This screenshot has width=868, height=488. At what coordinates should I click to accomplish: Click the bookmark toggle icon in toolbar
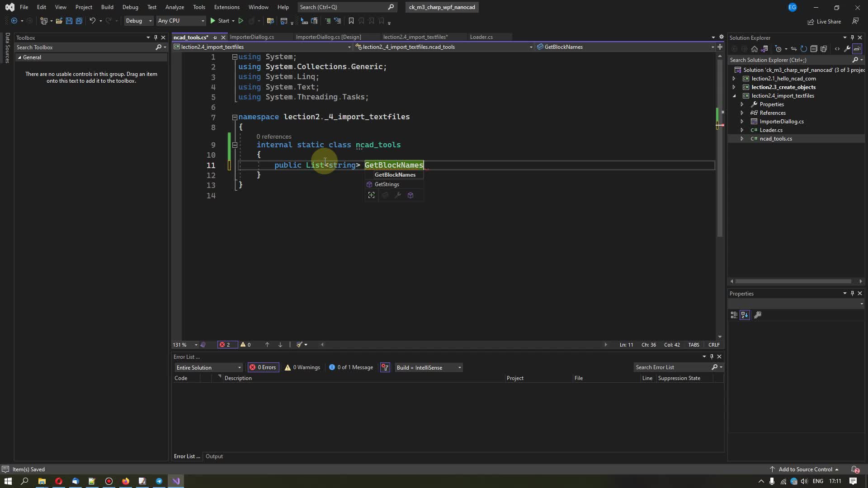351,21
